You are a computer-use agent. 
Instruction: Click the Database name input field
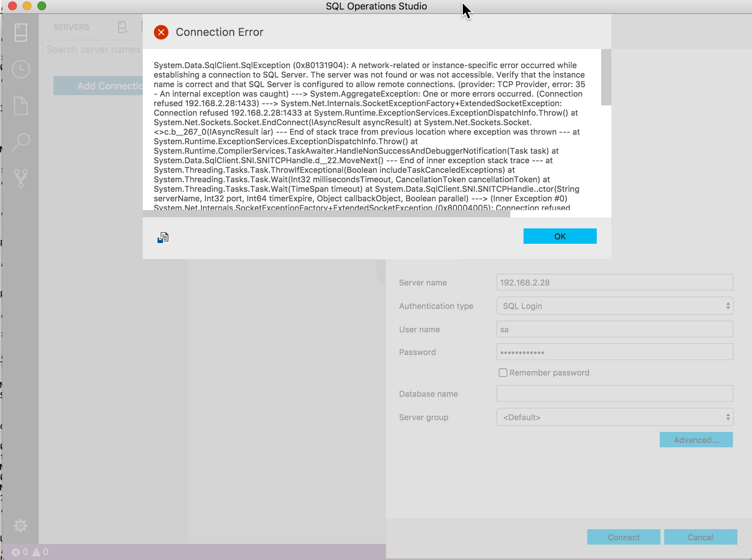(x=614, y=394)
